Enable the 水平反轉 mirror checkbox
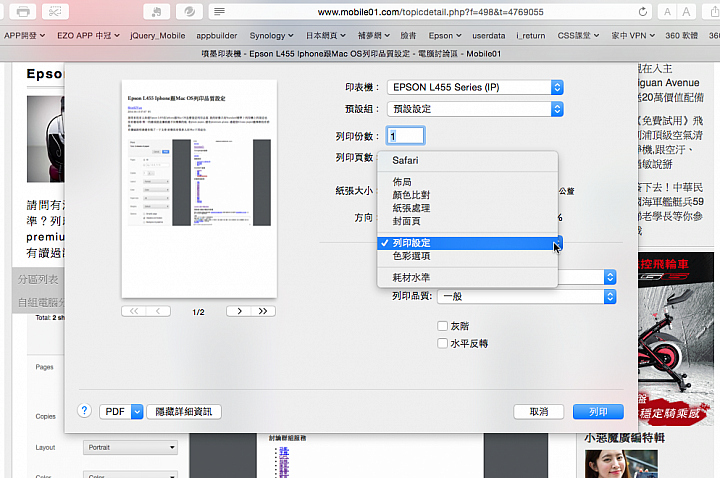The height and width of the screenshot is (478, 720). [x=442, y=343]
